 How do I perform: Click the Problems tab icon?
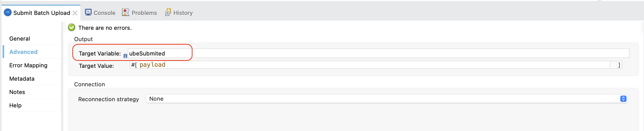(x=125, y=12)
